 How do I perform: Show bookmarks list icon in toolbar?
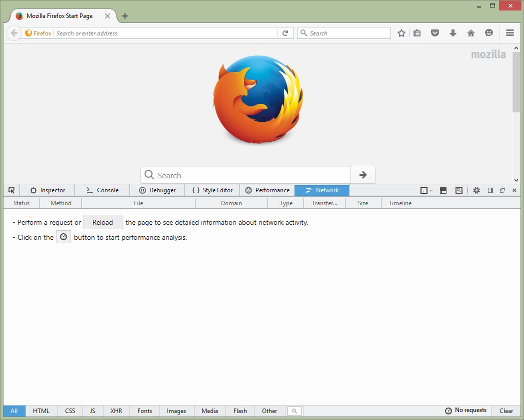[416, 33]
